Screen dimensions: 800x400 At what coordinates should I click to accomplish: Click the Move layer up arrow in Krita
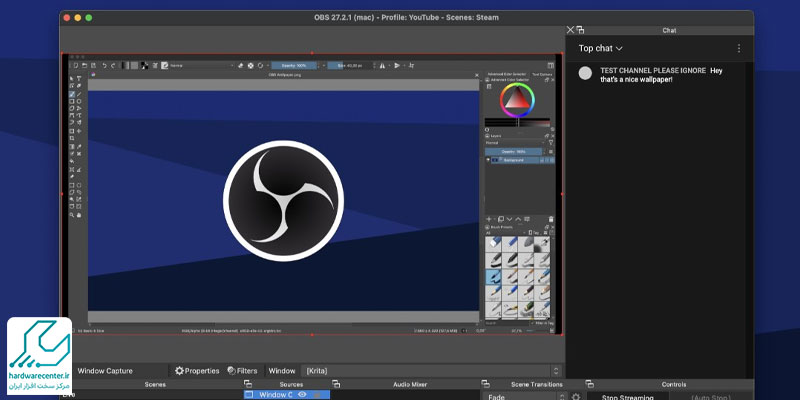coord(518,219)
